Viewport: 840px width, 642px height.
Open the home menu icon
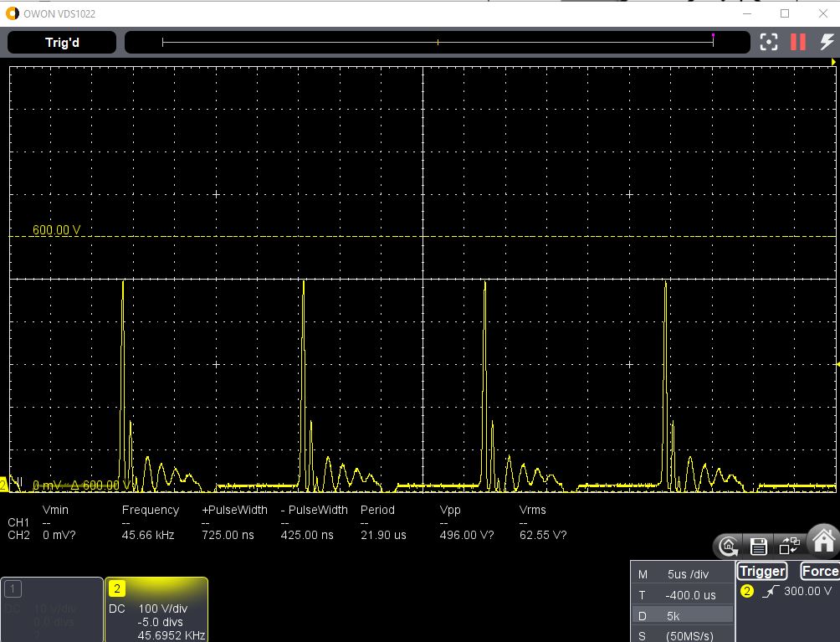click(823, 541)
